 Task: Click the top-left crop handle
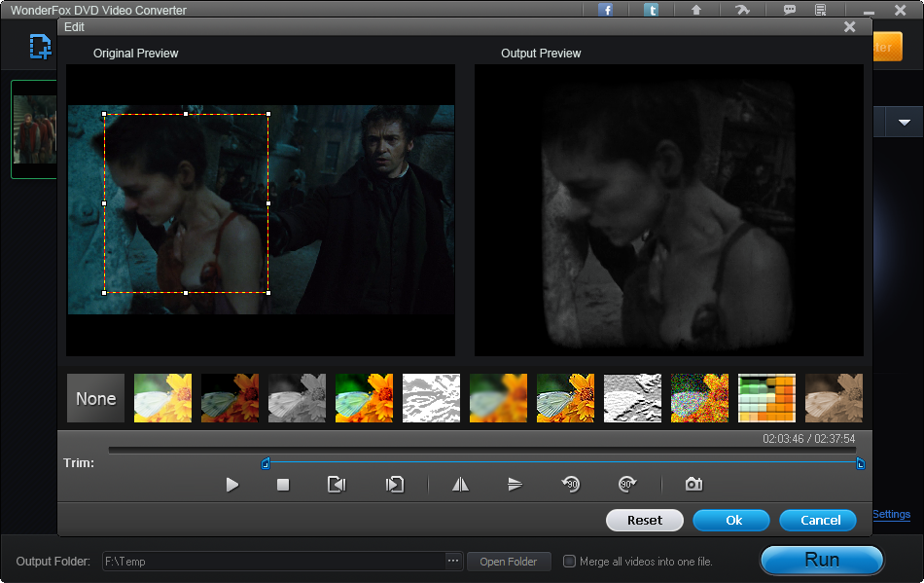point(104,114)
